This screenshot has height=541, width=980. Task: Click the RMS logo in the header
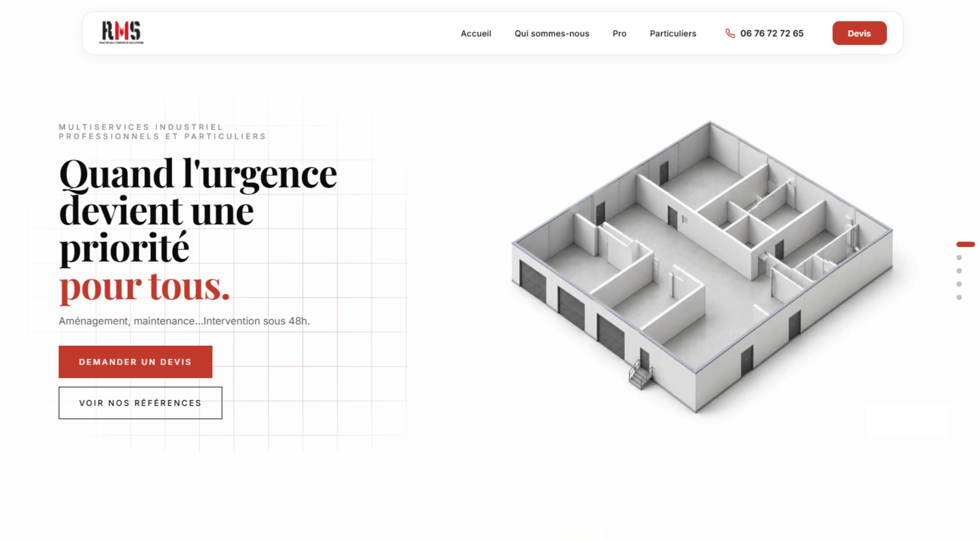[x=121, y=32]
